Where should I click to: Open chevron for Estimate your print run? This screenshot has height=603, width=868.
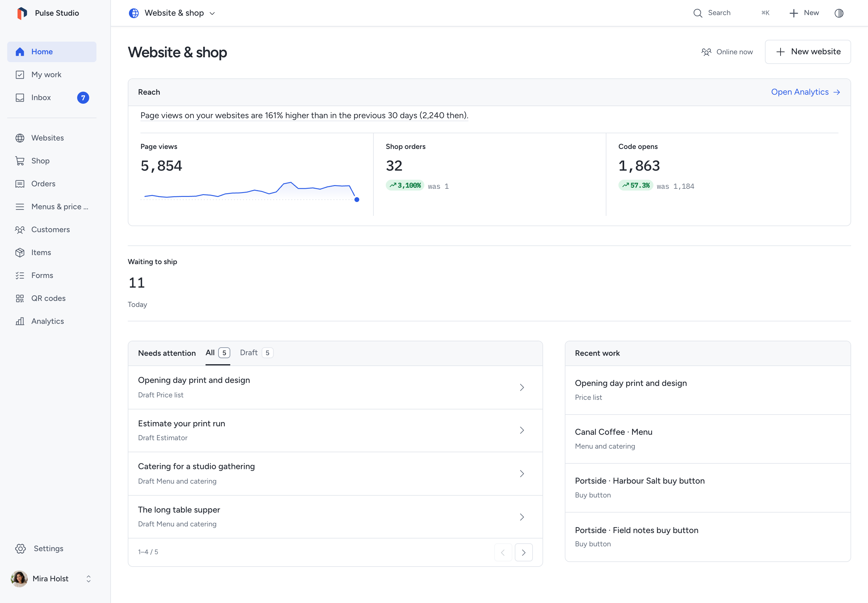coord(522,430)
